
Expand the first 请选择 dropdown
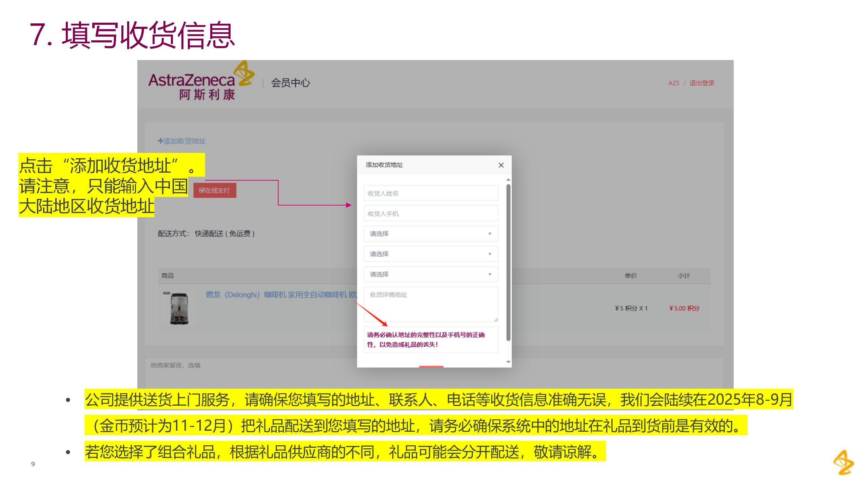pos(431,234)
